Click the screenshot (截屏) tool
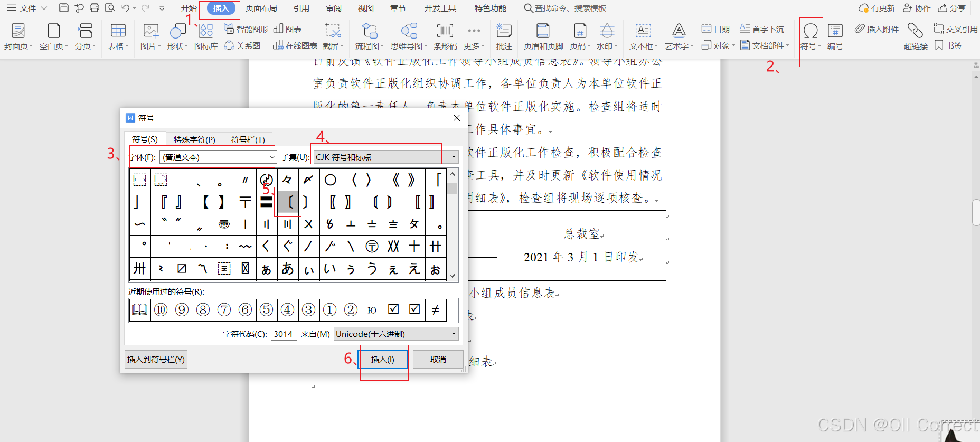980x442 pixels. [x=333, y=36]
